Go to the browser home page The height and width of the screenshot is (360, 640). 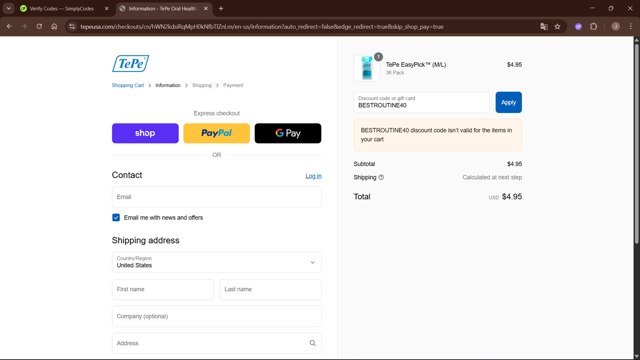(54, 27)
